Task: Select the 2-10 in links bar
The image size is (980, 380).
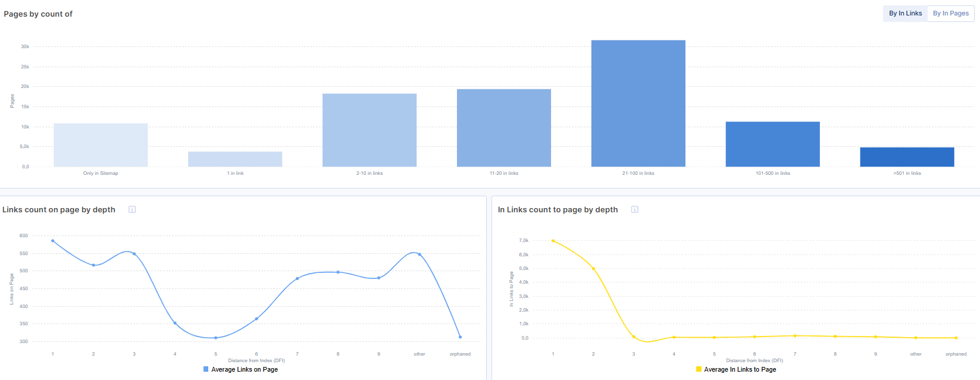Action: coord(370,130)
